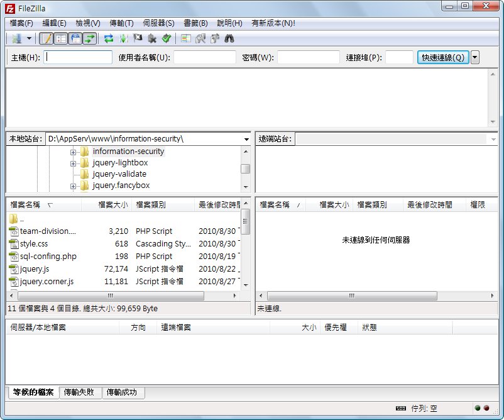Click the local tree scrollbar down arrow
The height and width of the screenshot is (420, 504).
[x=246, y=187]
